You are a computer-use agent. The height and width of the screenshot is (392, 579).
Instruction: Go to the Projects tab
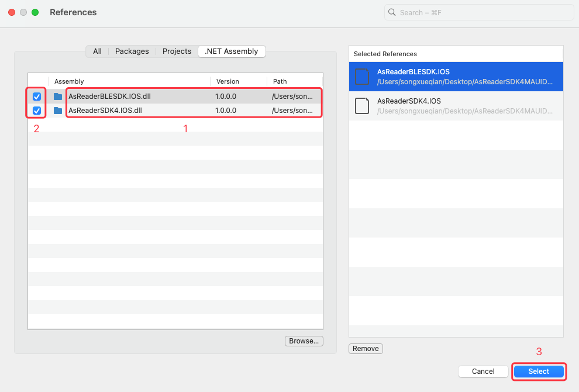click(x=177, y=51)
